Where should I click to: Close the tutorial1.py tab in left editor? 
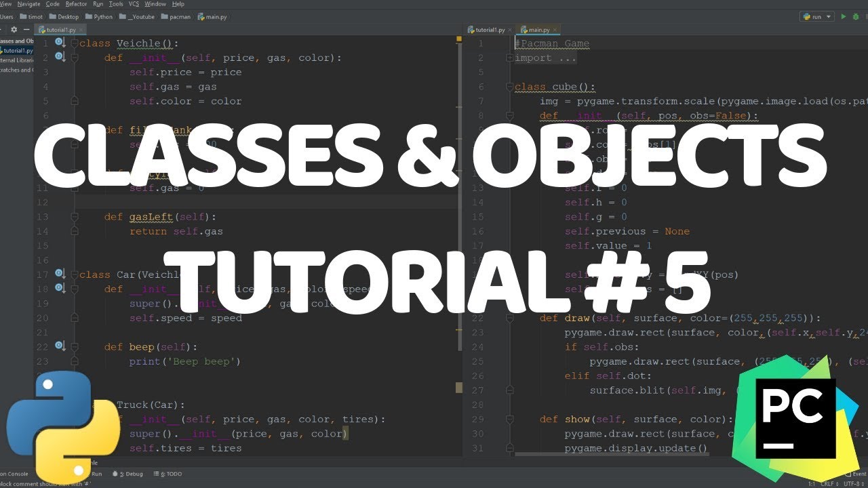click(82, 30)
